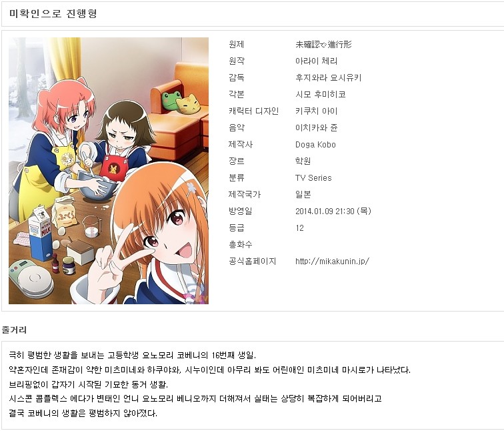Select the title 미확인으로 진행형 heading

point(53,14)
